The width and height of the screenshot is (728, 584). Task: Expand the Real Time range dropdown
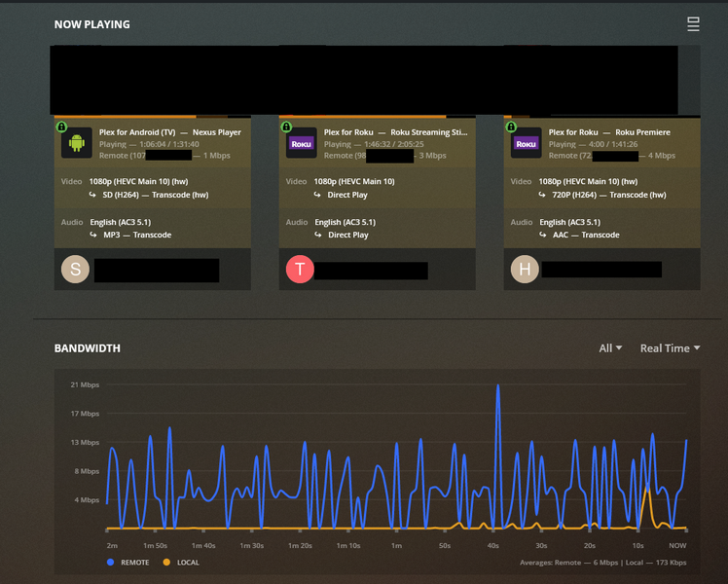670,347
